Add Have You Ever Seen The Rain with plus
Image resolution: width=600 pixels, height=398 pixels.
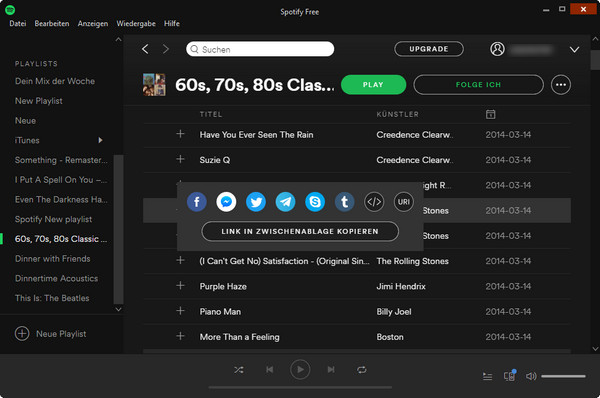click(180, 134)
